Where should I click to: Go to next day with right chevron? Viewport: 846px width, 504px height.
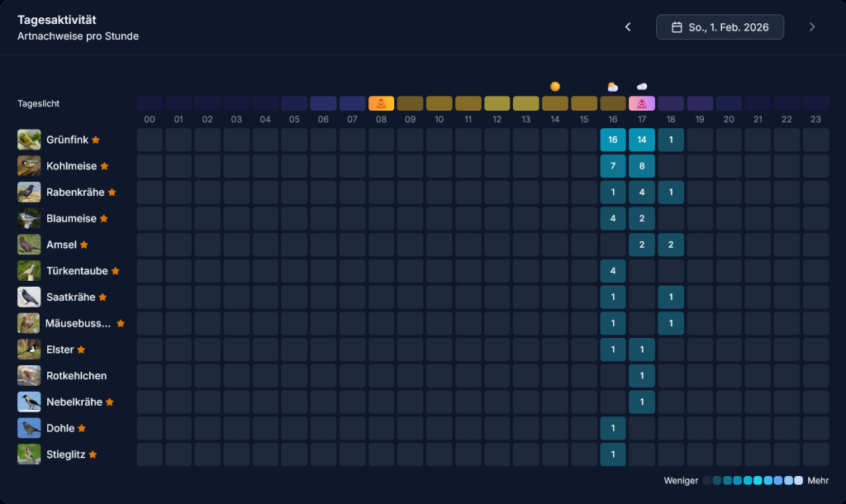(x=812, y=27)
